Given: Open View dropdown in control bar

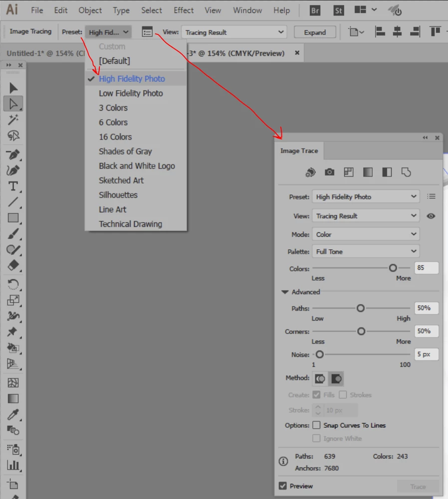Looking at the screenshot, I should [x=234, y=32].
